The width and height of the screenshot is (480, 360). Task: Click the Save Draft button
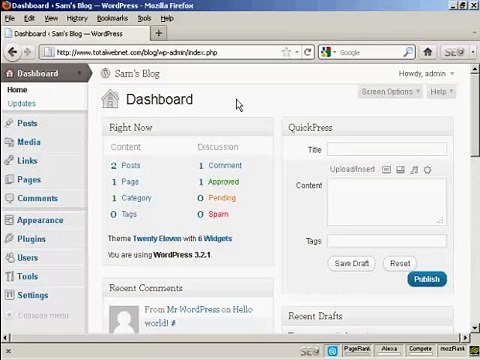point(352,263)
